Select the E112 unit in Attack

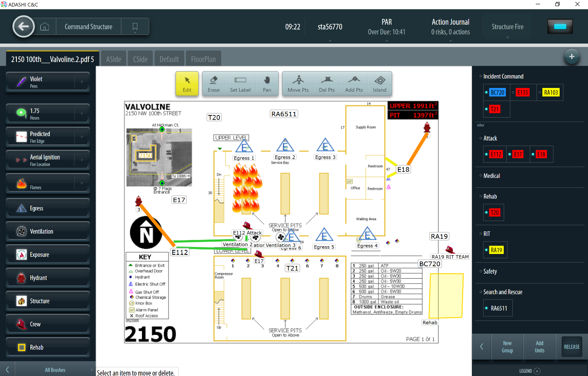point(496,155)
